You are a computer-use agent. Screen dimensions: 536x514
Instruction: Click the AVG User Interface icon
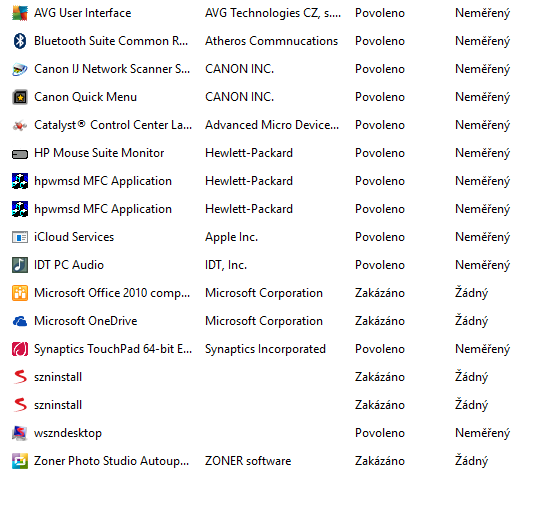coord(20,13)
